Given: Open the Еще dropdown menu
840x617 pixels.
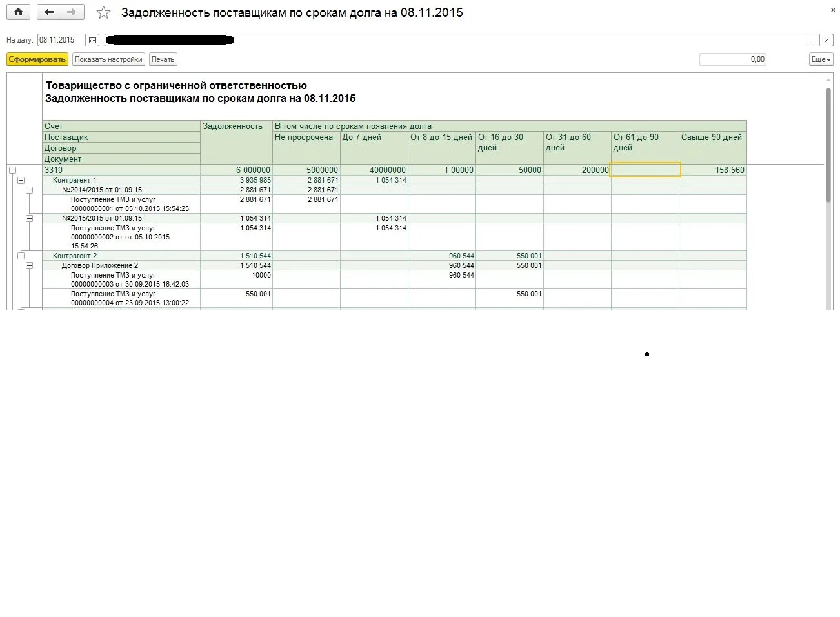Looking at the screenshot, I should [x=821, y=59].
